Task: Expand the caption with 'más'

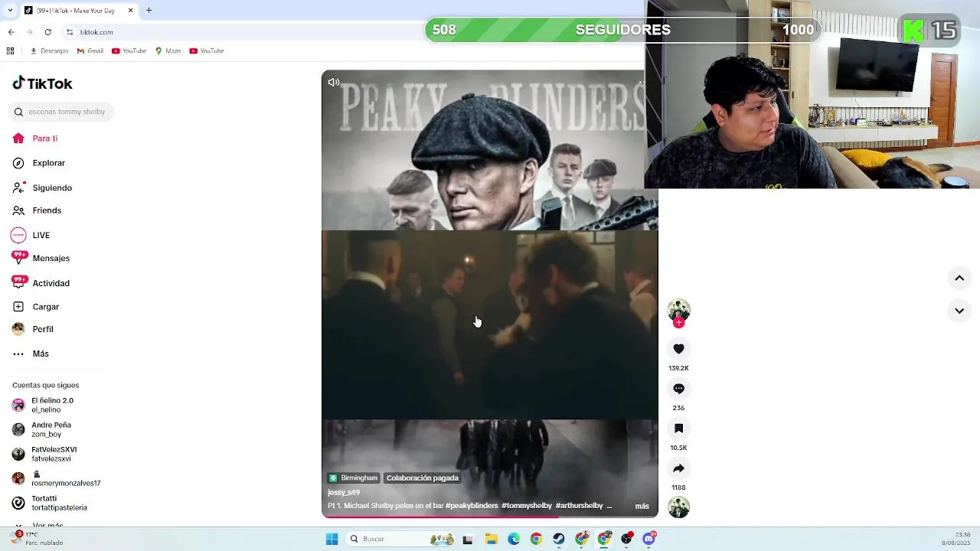Action: coord(642,506)
